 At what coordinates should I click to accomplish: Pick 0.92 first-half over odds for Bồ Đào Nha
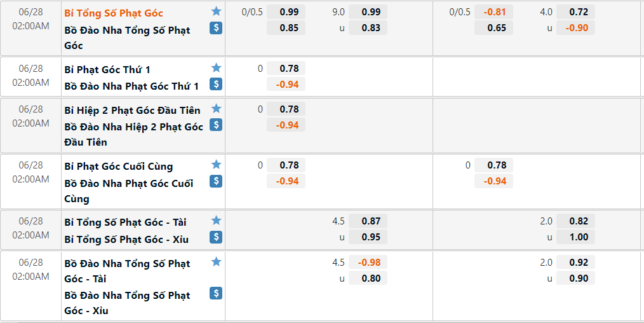[576, 262]
